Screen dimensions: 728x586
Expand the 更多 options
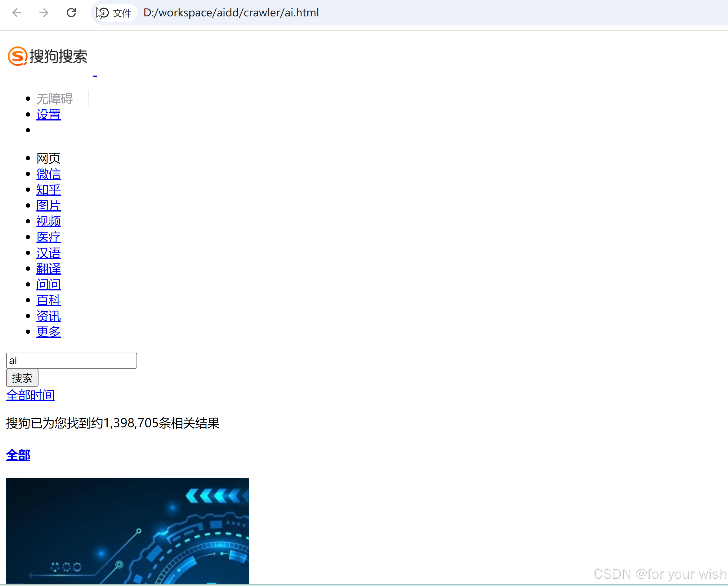tap(48, 332)
